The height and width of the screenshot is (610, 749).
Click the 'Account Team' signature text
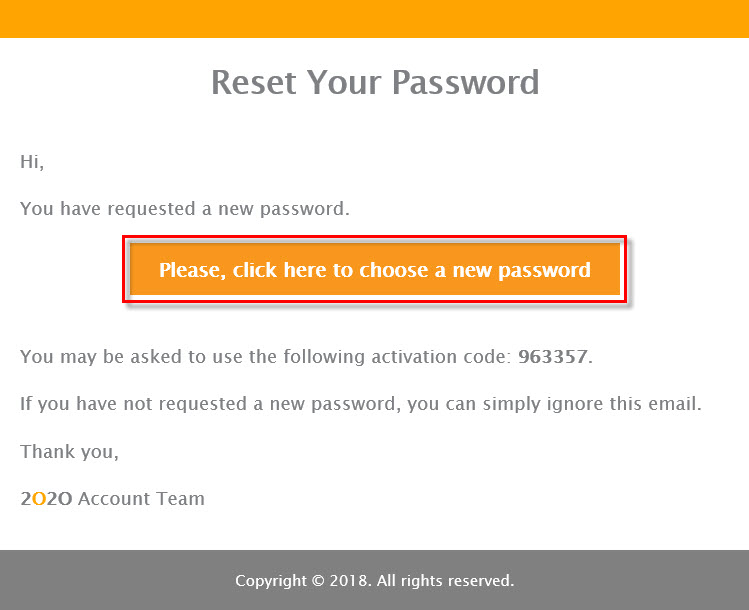click(x=141, y=498)
